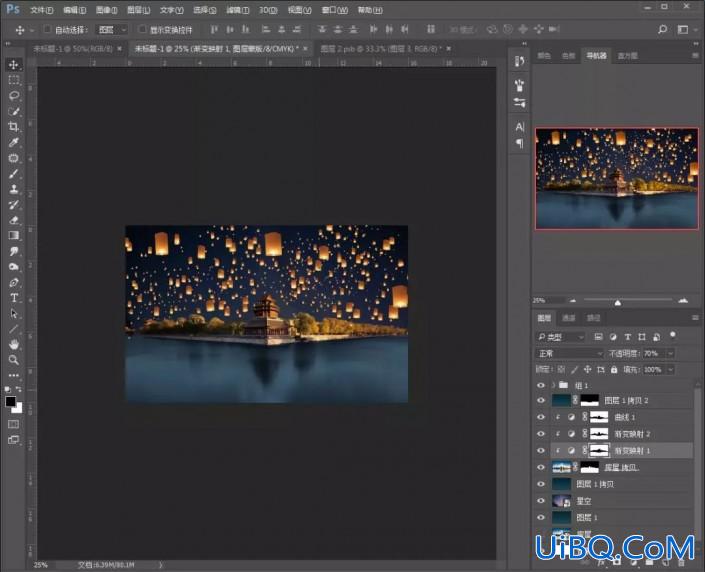The width and height of the screenshot is (705, 572).
Task: Click the background white color swatch
Action: pyautogui.click(x=18, y=409)
